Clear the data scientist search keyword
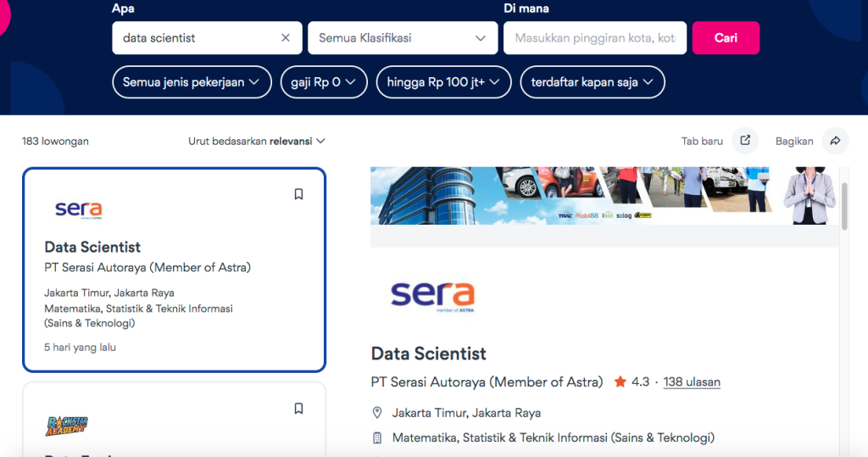This screenshot has width=868, height=457. [285, 37]
